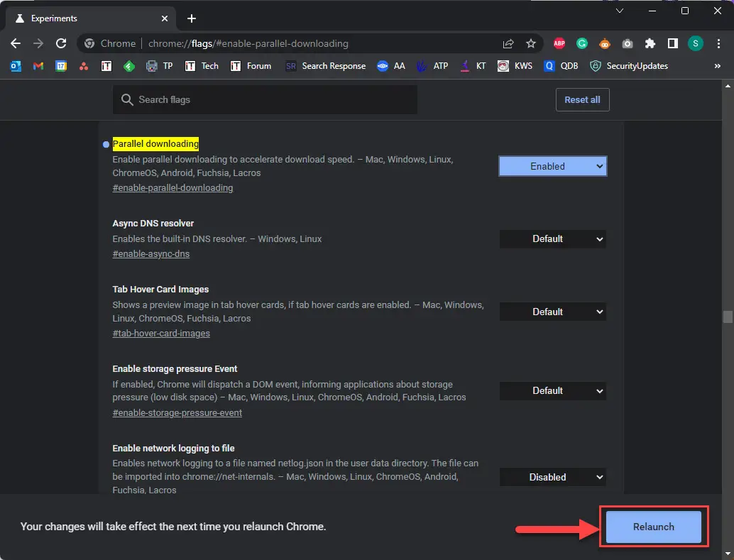Open Google Calendar bookmark icon
The width and height of the screenshot is (734, 560).
pos(61,66)
